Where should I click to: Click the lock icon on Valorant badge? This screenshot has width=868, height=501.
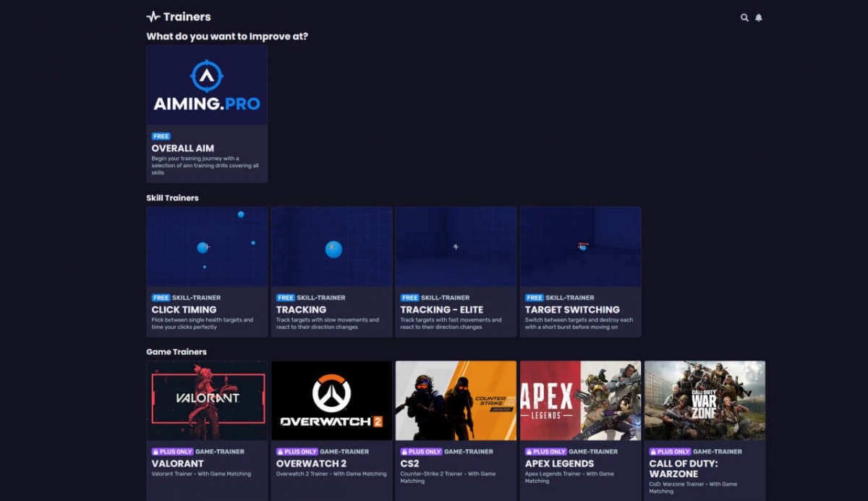pos(156,452)
